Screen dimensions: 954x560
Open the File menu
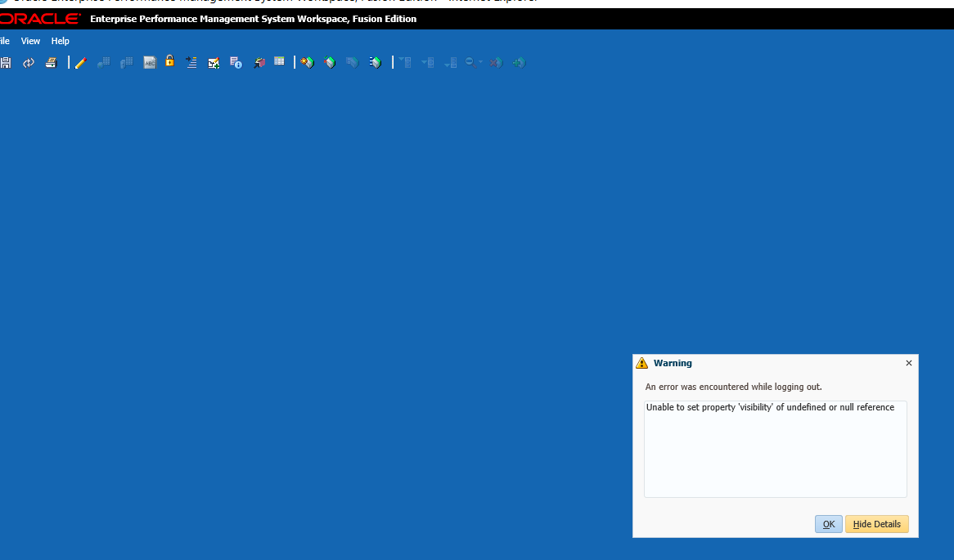pos(5,41)
